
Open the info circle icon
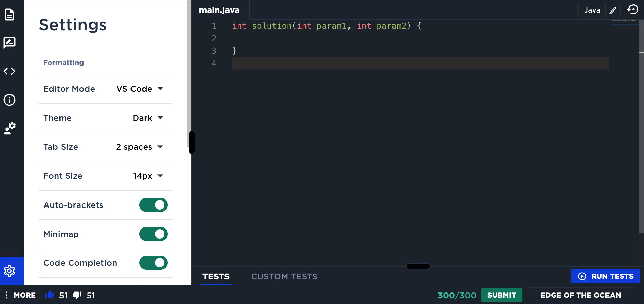9,100
